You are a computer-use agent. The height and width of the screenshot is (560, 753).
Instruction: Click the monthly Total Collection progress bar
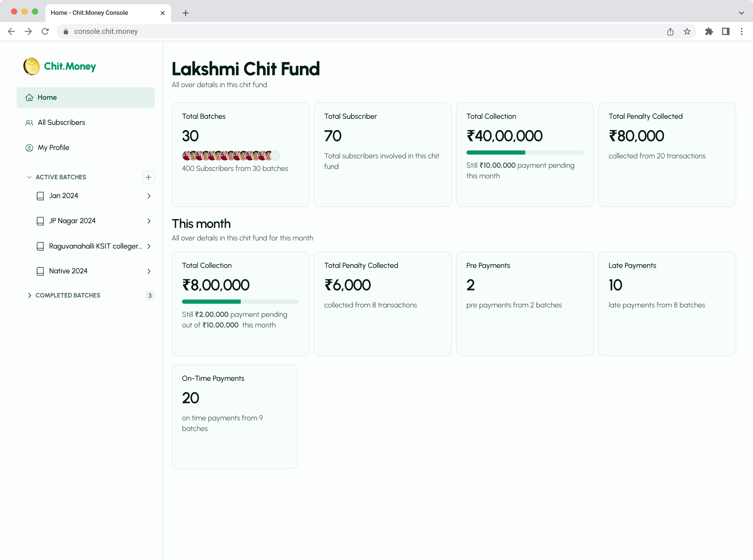(x=240, y=302)
